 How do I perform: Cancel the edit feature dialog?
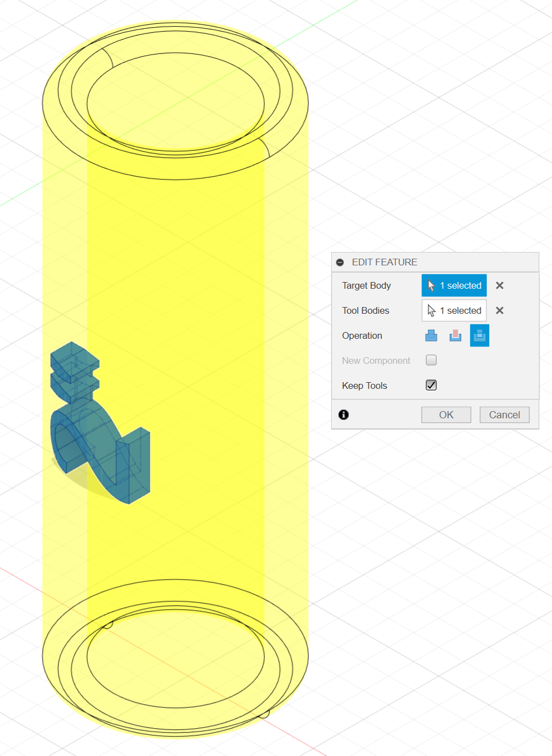[x=505, y=414]
